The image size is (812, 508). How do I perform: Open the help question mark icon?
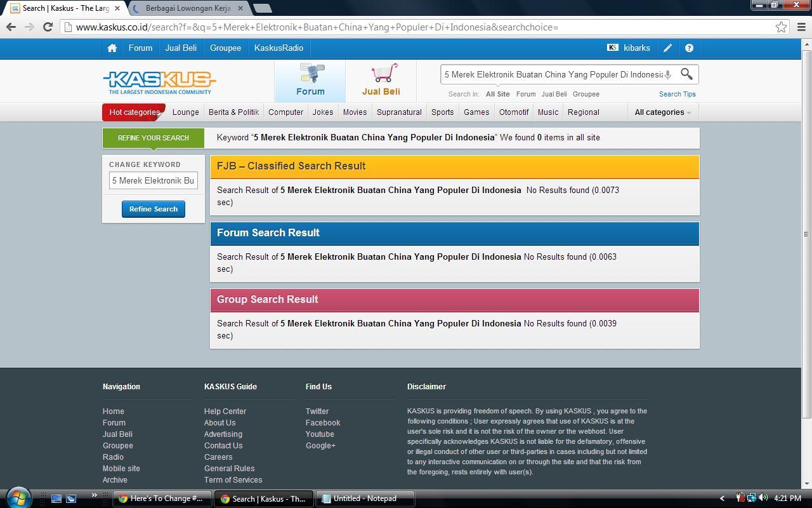pyautogui.click(x=689, y=48)
